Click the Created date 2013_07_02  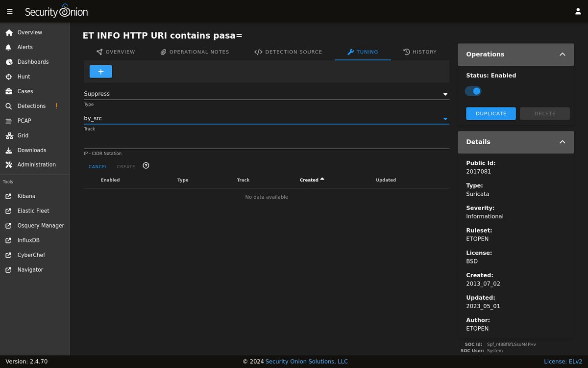click(483, 284)
